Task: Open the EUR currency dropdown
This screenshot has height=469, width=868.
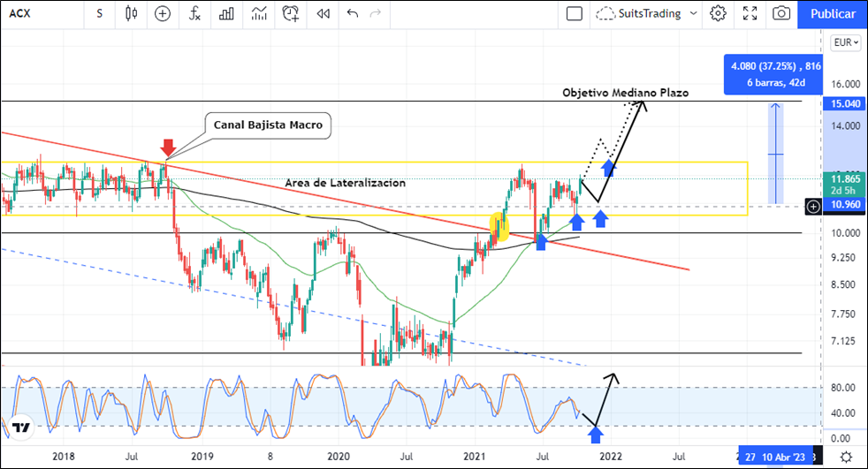Action: coord(846,42)
